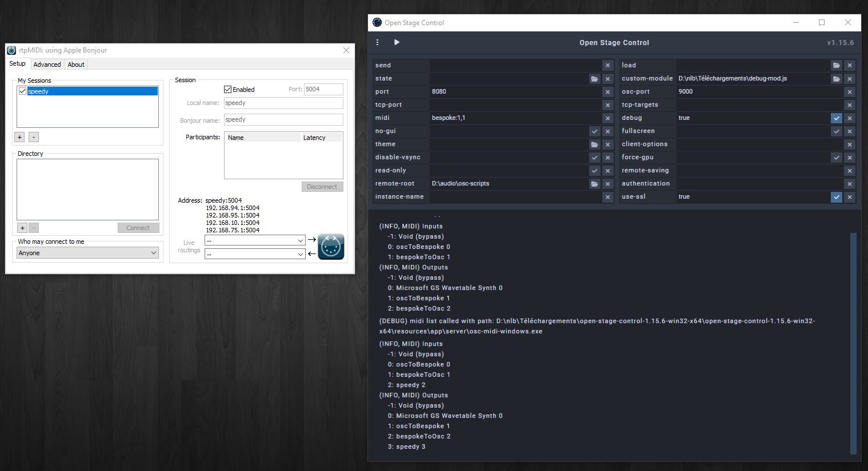Clear the disable-vsync option
Screen dimensions: 868x471
(608, 158)
